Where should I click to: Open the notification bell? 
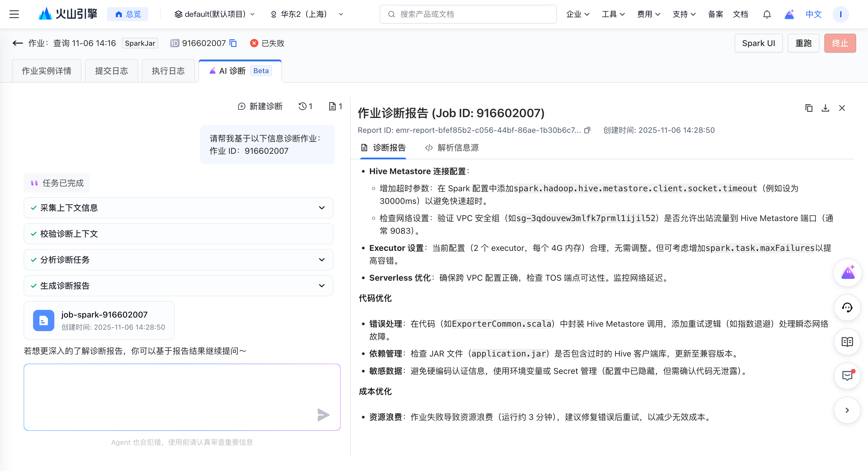766,14
